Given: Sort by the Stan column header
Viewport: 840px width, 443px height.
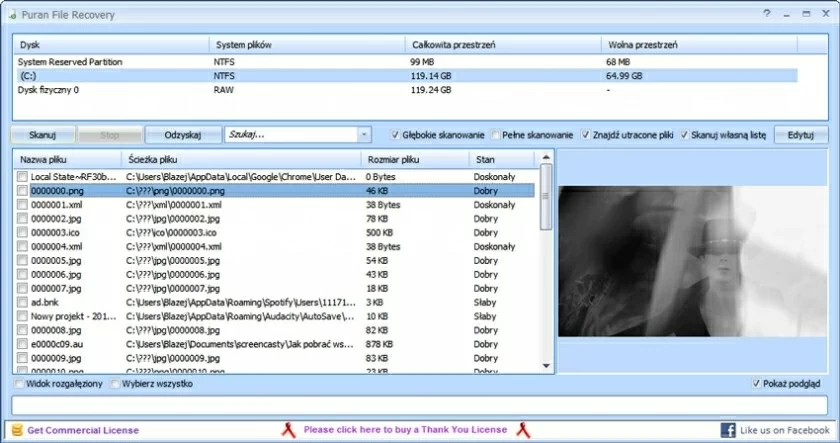Looking at the screenshot, I should click(502, 160).
